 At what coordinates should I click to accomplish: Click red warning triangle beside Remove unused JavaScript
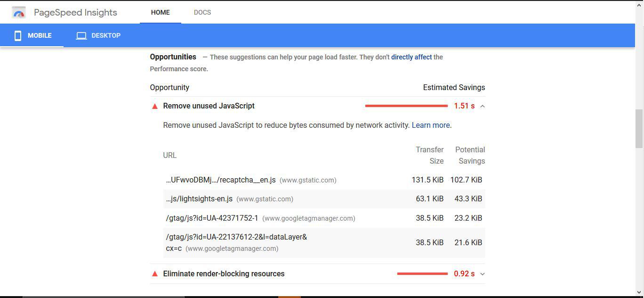[x=154, y=106]
